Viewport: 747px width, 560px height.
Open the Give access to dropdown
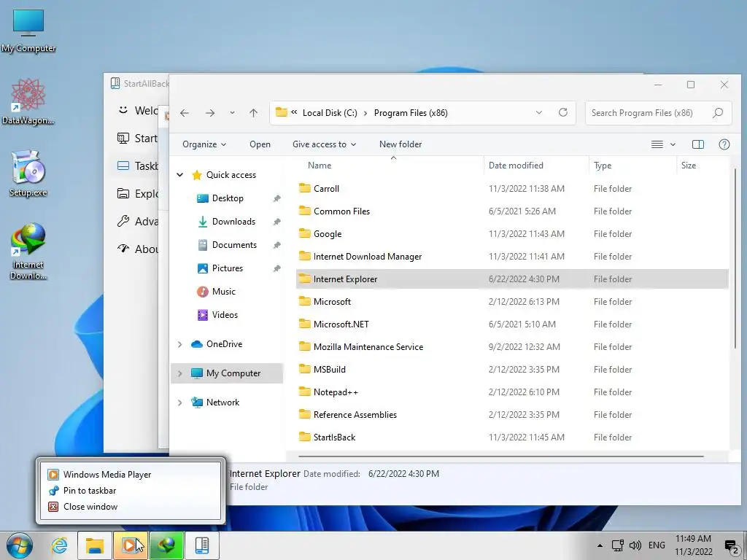pos(324,144)
